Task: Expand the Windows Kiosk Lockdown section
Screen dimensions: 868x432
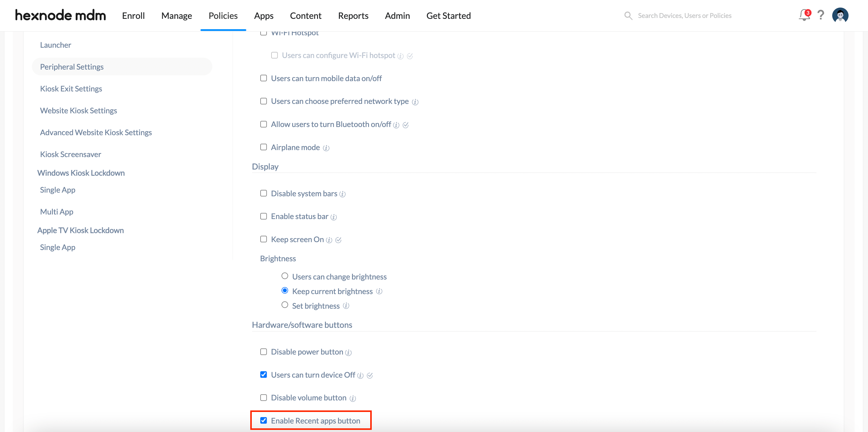Action: coord(80,173)
